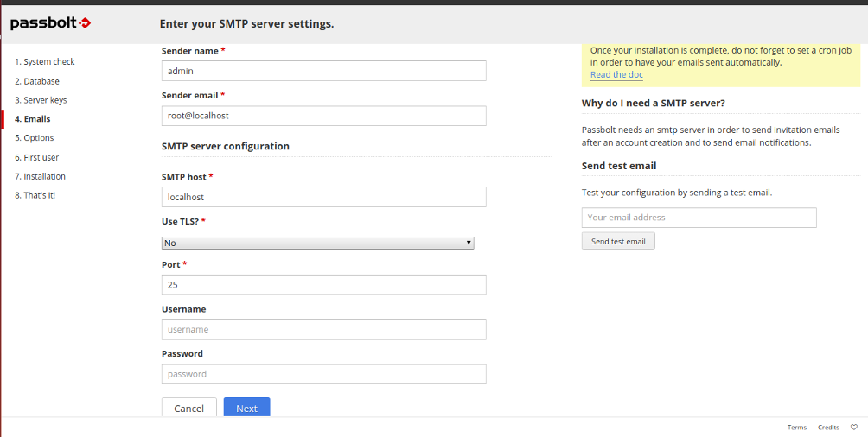The image size is (868, 437).
Task: Focus the Port field
Action: (324, 284)
